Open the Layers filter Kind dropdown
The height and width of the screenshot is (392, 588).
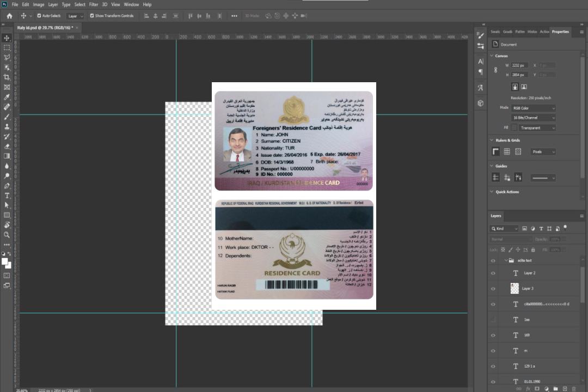[504, 229]
